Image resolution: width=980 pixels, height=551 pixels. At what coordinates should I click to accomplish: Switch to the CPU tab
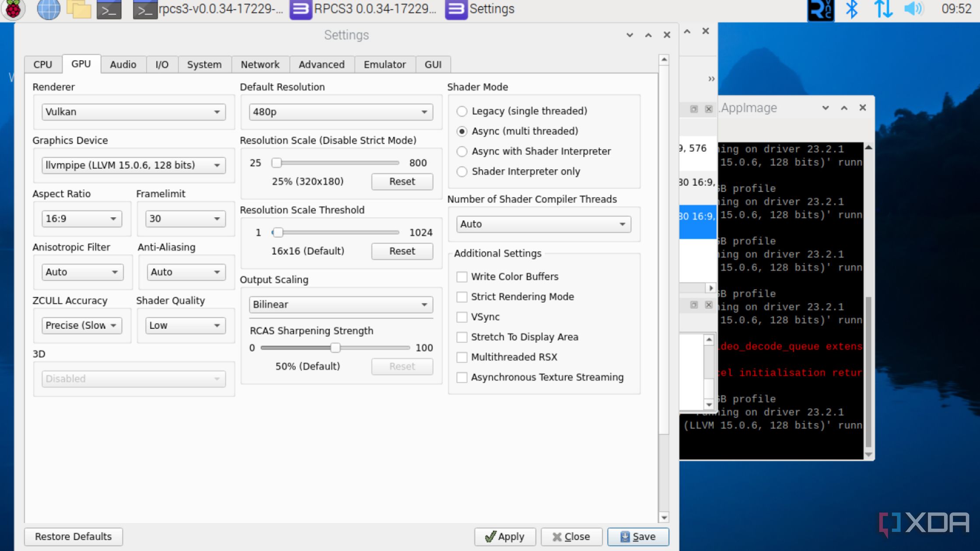tap(43, 65)
